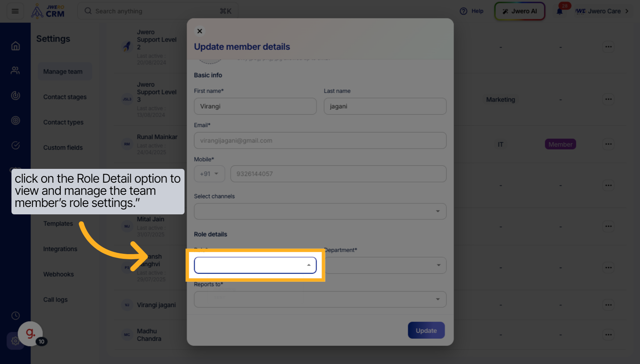Click the First name input field
The image size is (640, 364).
pyautogui.click(x=255, y=107)
